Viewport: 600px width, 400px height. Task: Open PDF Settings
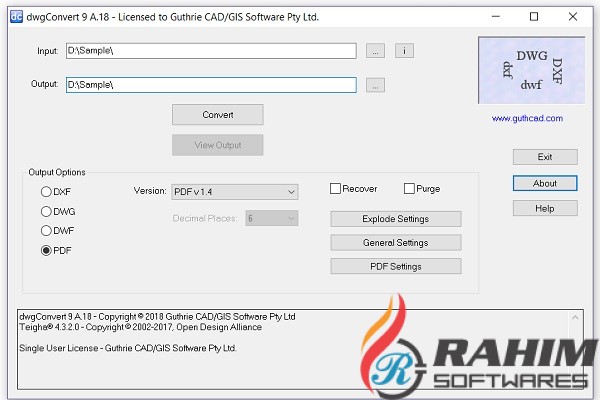click(x=396, y=266)
